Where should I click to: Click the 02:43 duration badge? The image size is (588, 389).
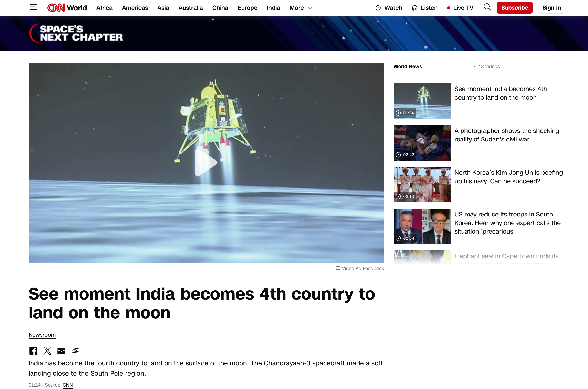(405, 155)
